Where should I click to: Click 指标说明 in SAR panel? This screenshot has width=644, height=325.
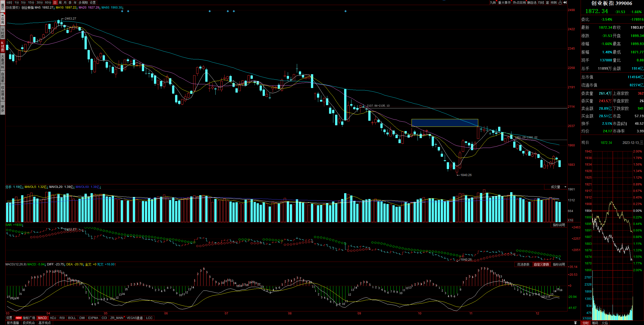click(x=559, y=225)
